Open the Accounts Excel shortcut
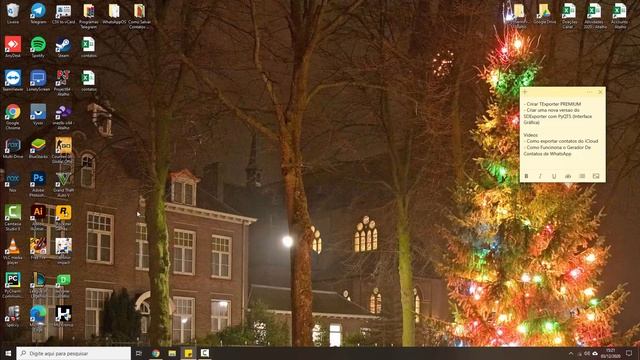 coord(620,15)
